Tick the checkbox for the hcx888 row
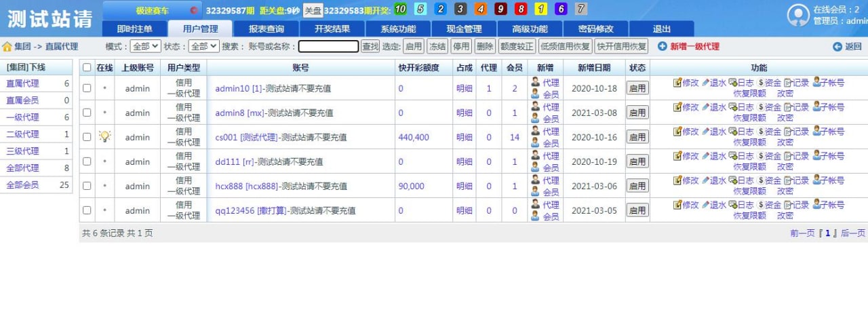 pos(87,186)
